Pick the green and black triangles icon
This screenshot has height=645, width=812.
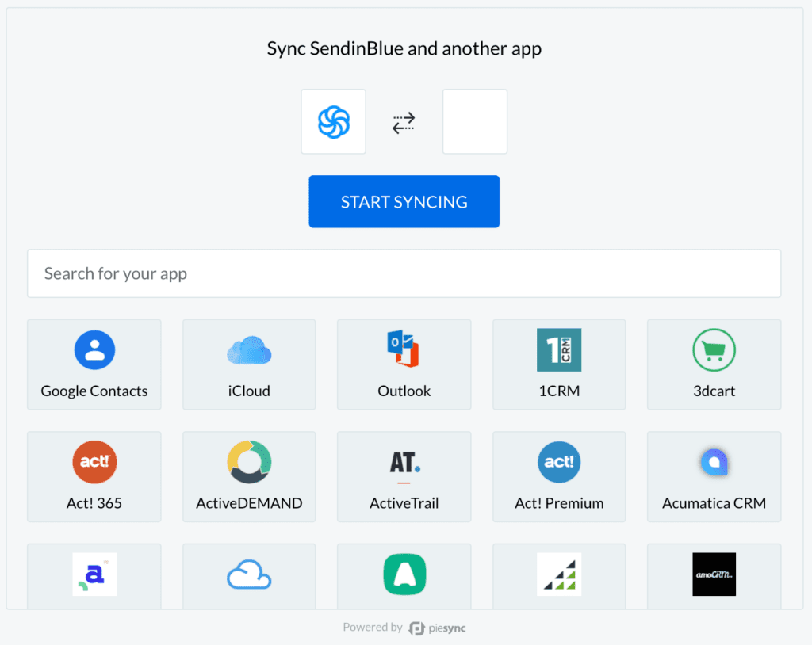[x=559, y=574]
